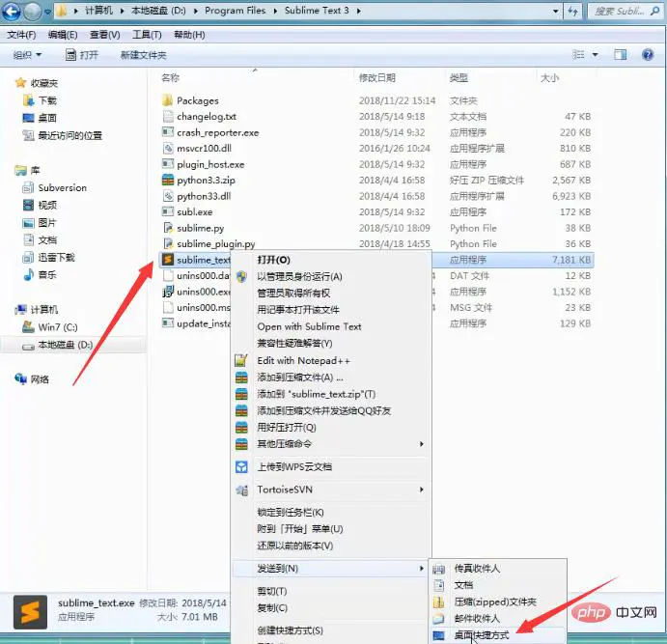Screen dimensions: 667x644
Task: Select the python3.3.zip archive icon
Action: (x=168, y=180)
